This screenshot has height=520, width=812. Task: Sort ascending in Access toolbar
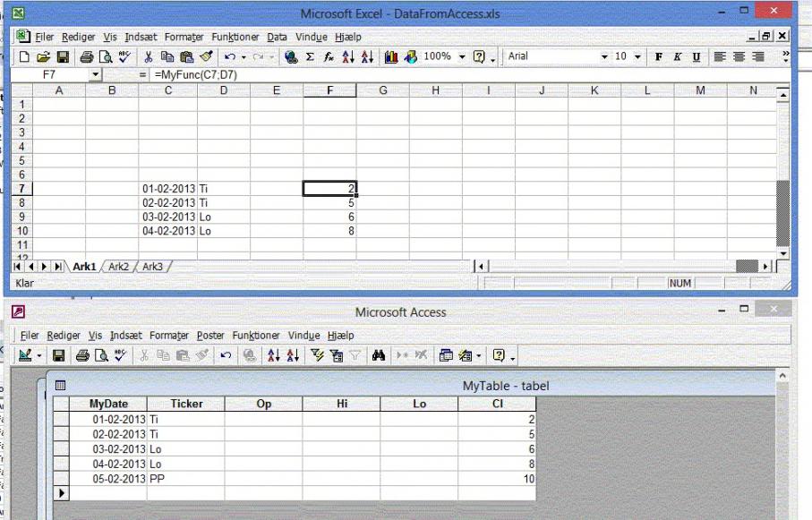click(x=273, y=355)
